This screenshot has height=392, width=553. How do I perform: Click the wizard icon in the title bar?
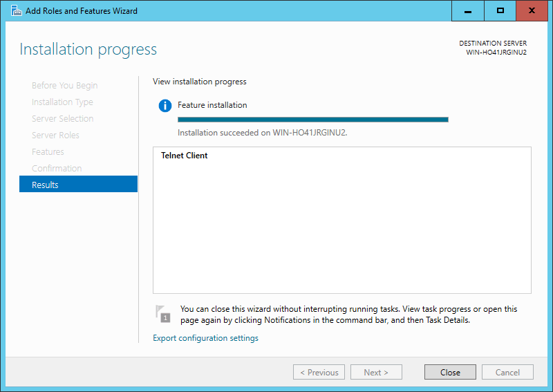[x=16, y=11]
